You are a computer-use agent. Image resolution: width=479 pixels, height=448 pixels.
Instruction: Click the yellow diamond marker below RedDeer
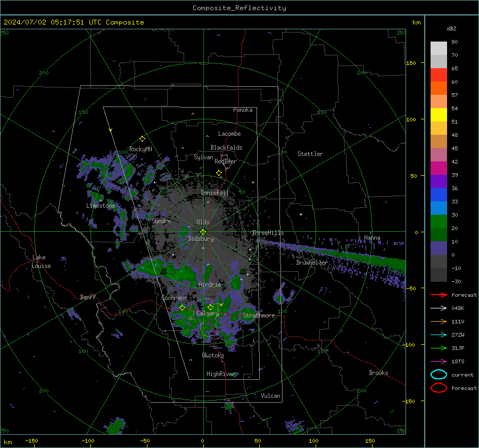(219, 173)
